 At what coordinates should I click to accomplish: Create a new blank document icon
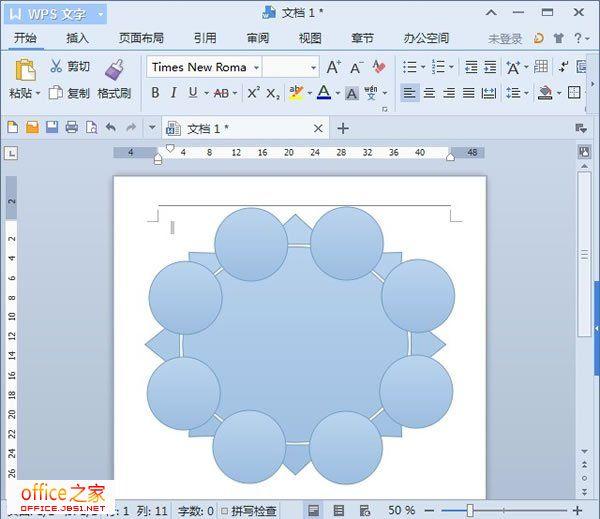[x=13, y=127]
